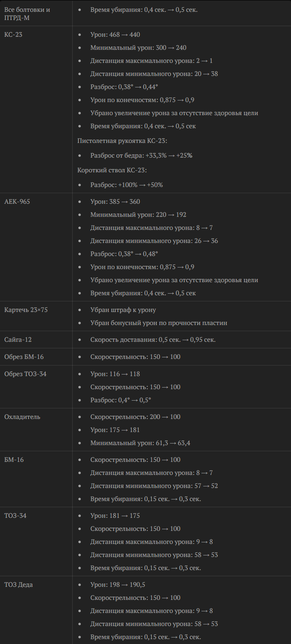Image resolution: width=291 pixels, height=644 pixels.
Task: Click the 'Короткий ствол КС-23:' subheading
Action: 112,170
